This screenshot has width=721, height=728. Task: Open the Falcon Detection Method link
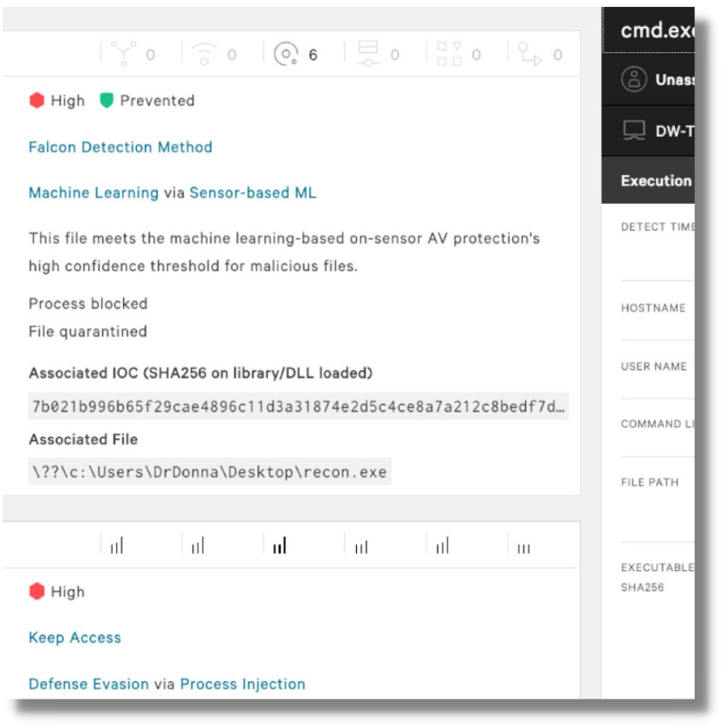pos(120,146)
